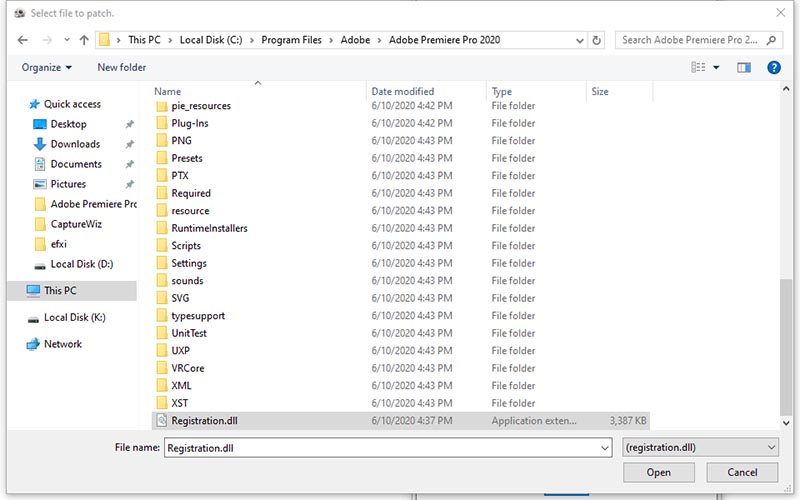Navigate to Local Disk (C:) breadcrumb
The image size is (800, 500).
tap(211, 40)
